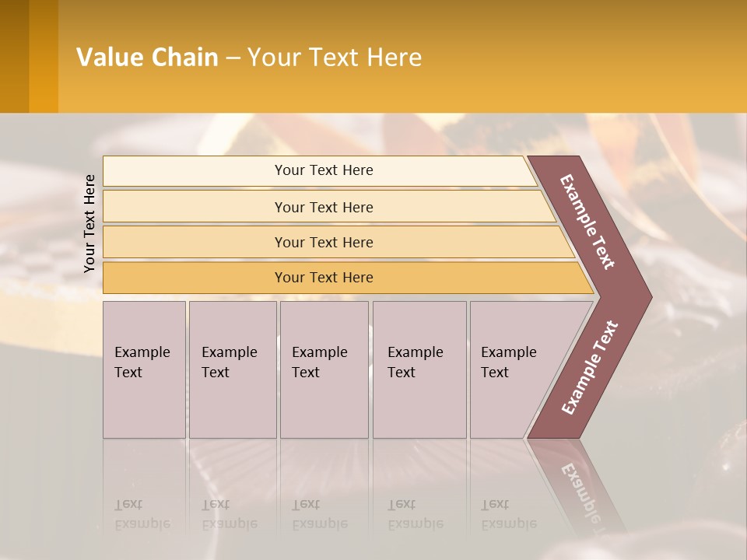
Task: Click the mirrored reflection of the middle box
Action: point(324,490)
